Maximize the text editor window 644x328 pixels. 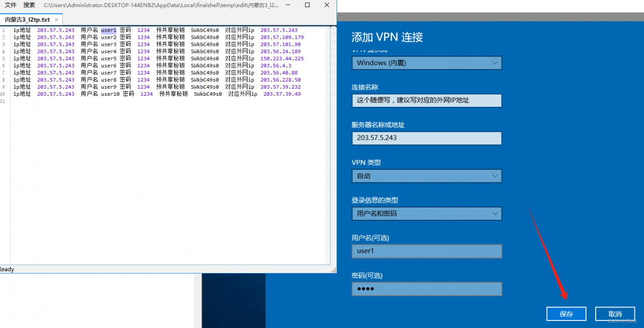click(308, 5)
